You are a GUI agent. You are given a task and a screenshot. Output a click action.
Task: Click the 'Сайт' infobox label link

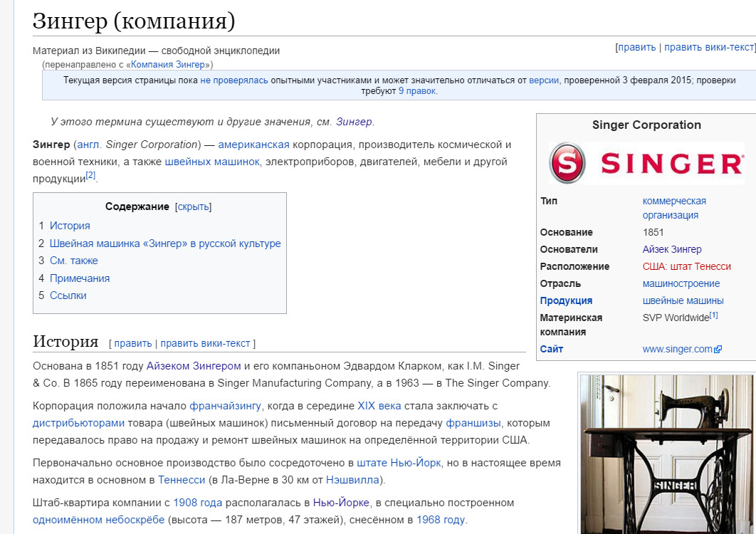click(552, 349)
